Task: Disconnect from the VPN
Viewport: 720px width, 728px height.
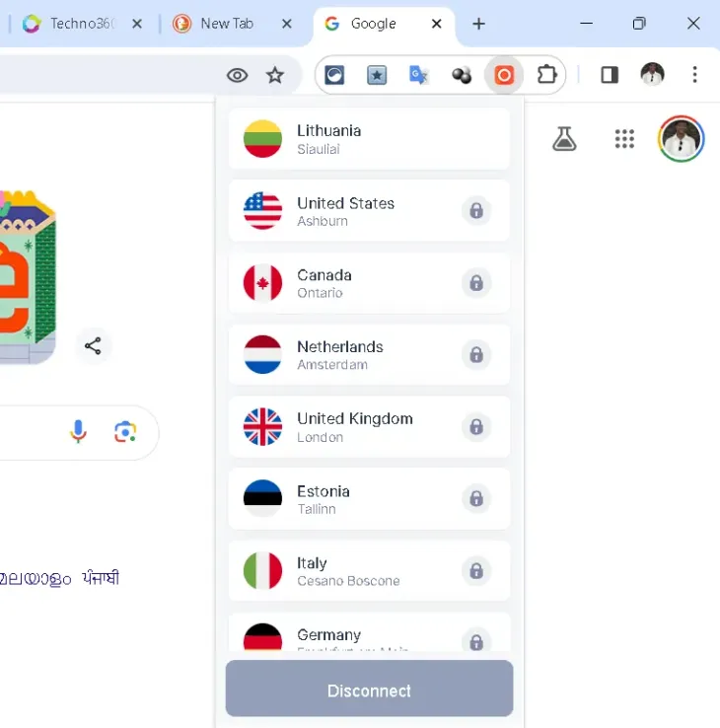Action: click(369, 689)
